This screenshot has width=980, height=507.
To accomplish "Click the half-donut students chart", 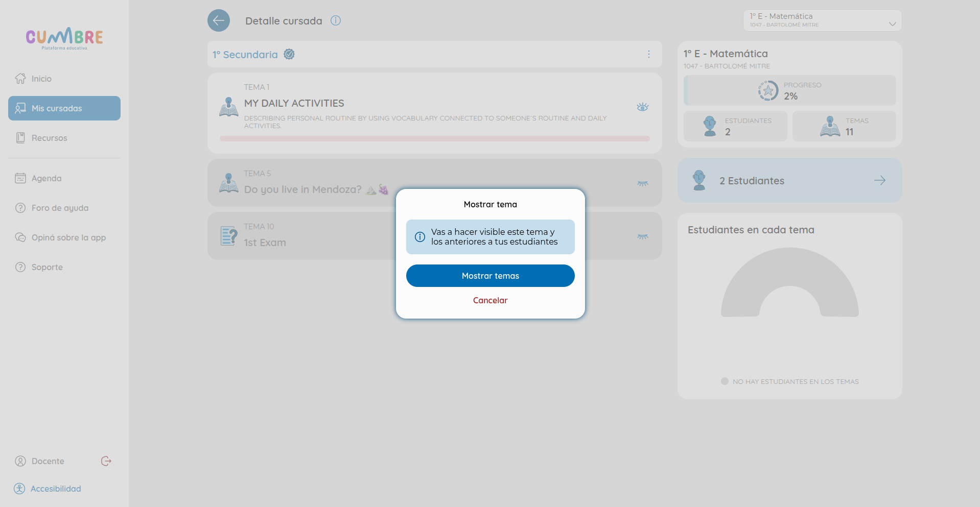I will [x=789, y=282].
